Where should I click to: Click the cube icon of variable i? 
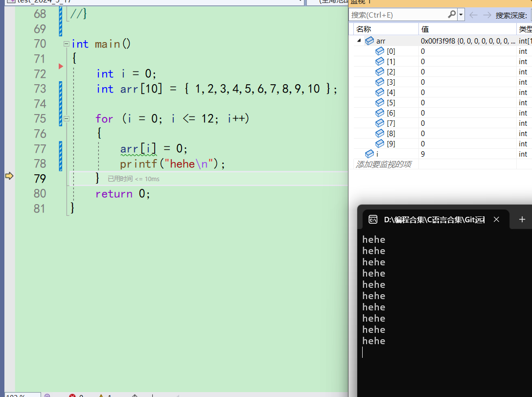point(370,154)
